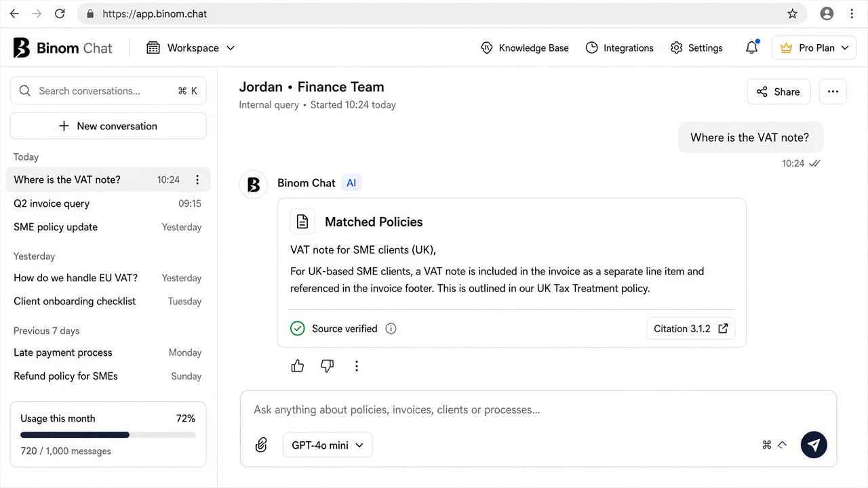This screenshot has width=868, height=488.
Task: Open Citation 3.1.2 source link
Action: (690, 329)
